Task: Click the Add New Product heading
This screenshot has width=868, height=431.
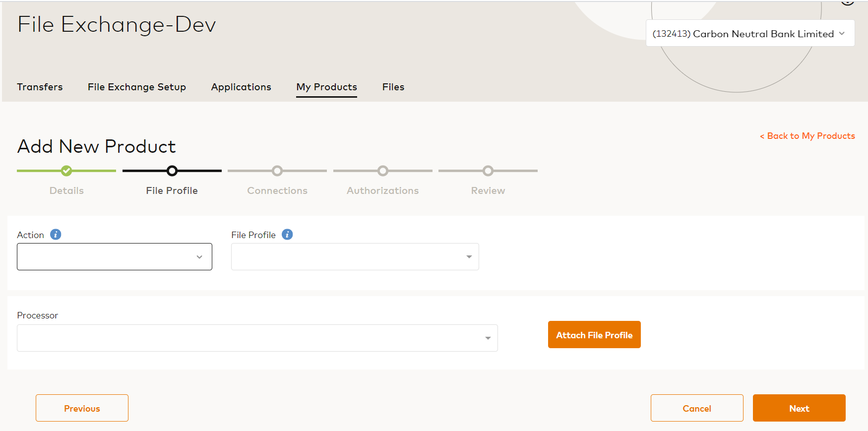Action: [96, 146]
